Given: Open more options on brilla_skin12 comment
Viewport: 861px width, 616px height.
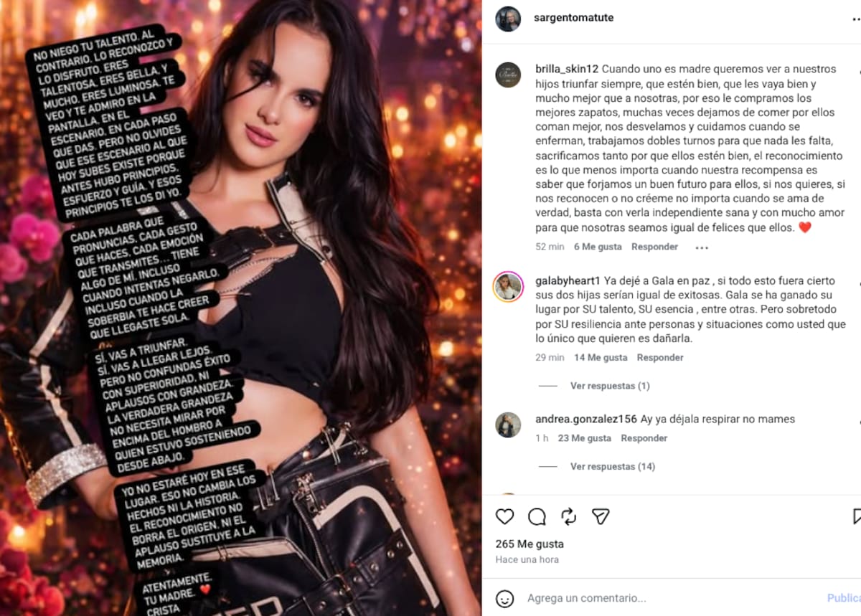Looking at the screenshot, I should (702, 247).
